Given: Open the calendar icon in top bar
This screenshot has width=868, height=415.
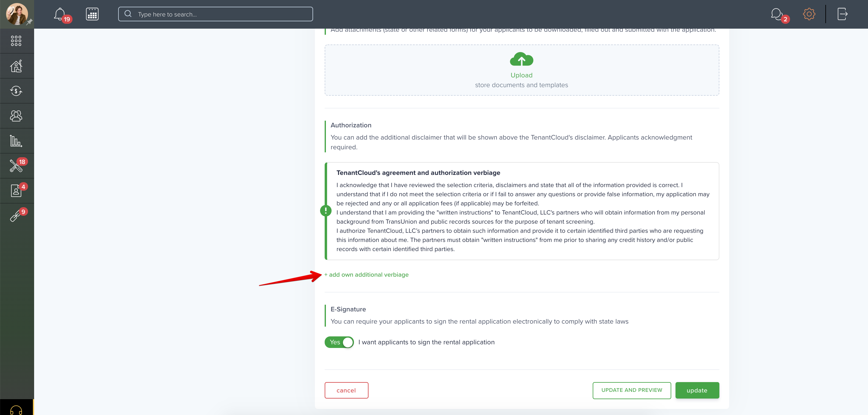Looking at the screenshot, I should click(x=92, y=14).
